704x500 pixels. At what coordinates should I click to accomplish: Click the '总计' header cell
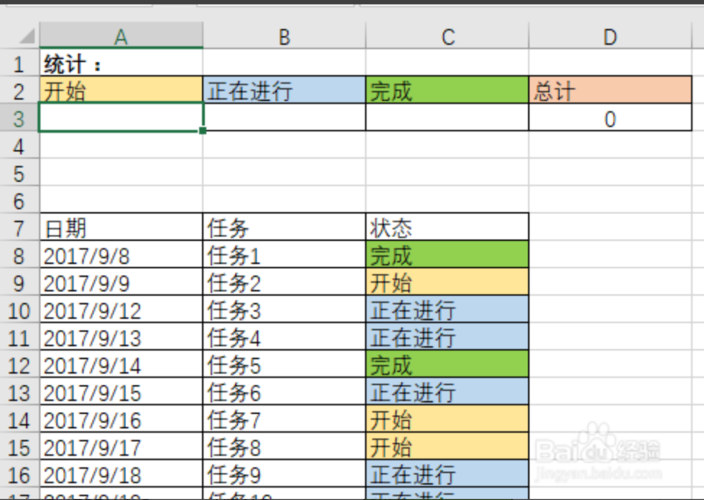(x=610, y=91)
